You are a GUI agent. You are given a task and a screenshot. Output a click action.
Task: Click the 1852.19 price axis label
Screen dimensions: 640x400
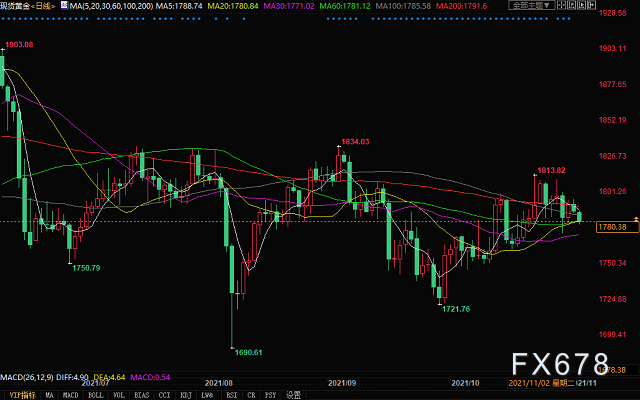pyautogui.click(x=612, y=120)
